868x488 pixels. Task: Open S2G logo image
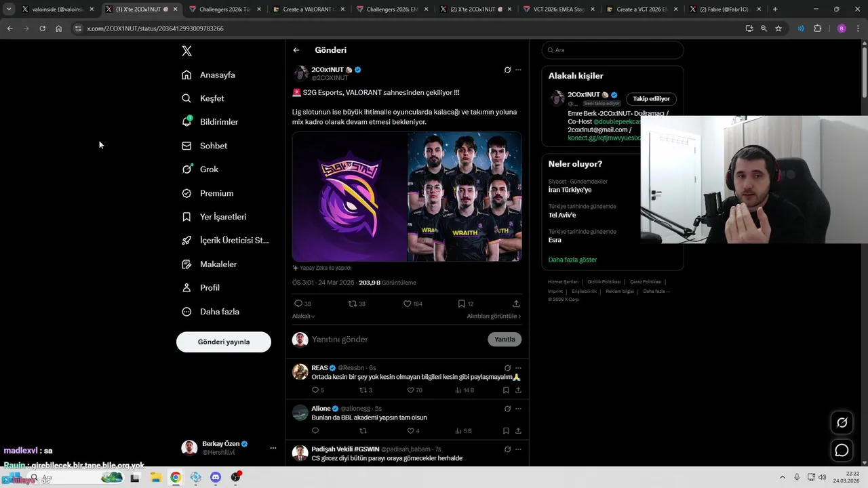click(350, 197)
